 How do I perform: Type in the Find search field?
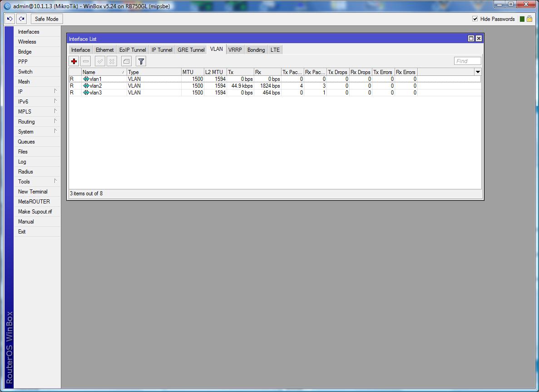(x=467, y=60)
